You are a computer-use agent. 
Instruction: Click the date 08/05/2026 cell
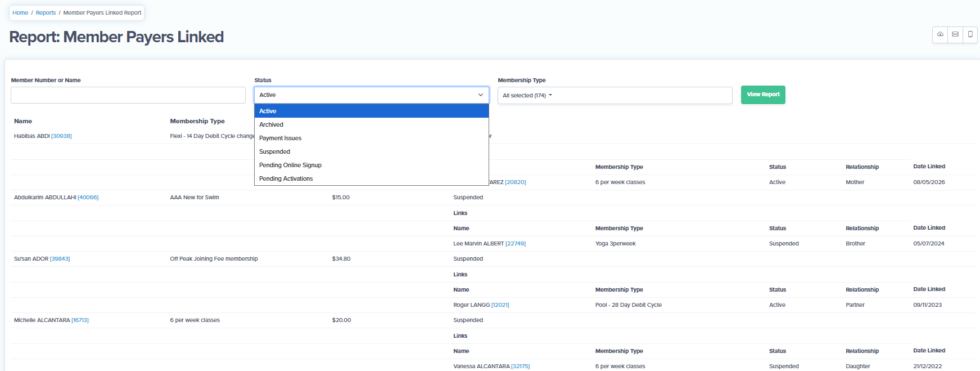[929, 182]
